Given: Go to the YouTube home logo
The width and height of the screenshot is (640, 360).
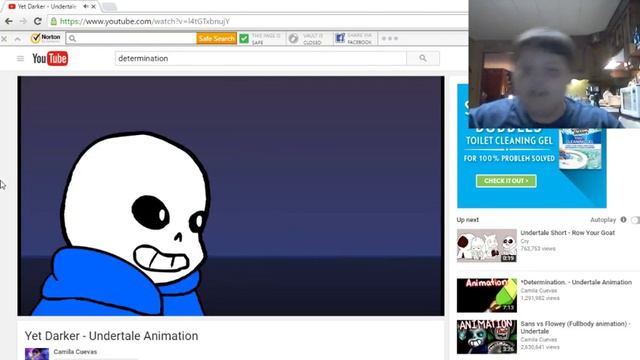Looking at the screenshot, I should [x=50, y=59].
